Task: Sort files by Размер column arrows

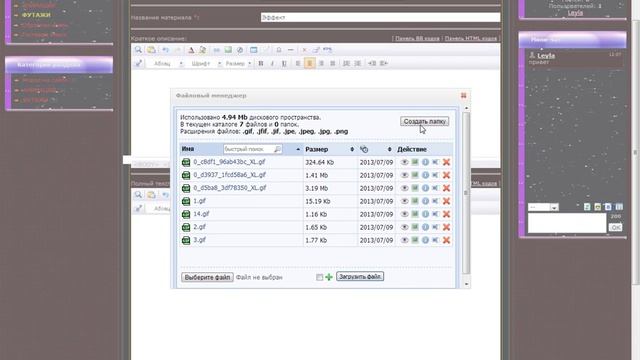Action: [352, 149]
